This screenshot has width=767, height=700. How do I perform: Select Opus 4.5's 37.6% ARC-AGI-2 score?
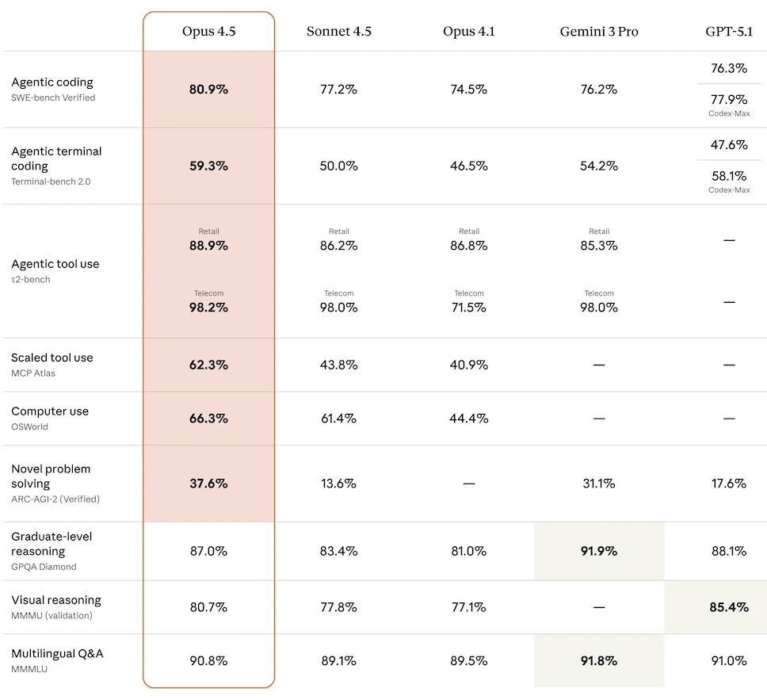208,484
